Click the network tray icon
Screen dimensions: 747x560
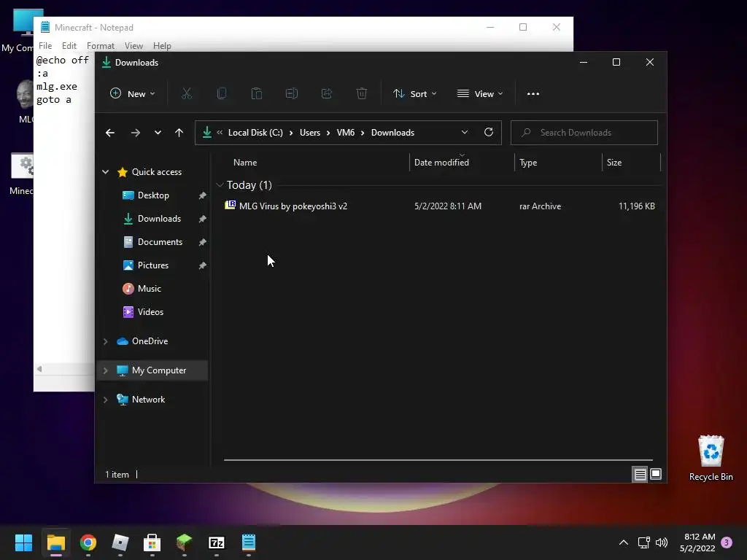pos(643,542)
